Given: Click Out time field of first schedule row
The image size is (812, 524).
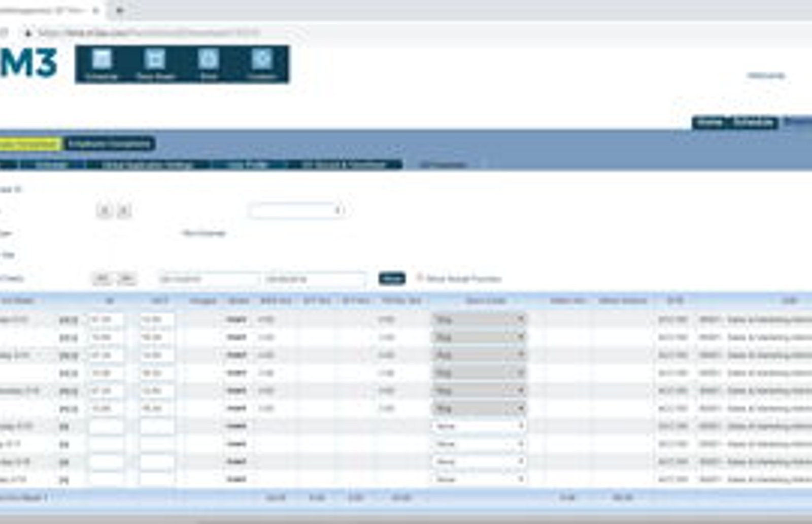Looking at the screenshot, I should point(157,319).
